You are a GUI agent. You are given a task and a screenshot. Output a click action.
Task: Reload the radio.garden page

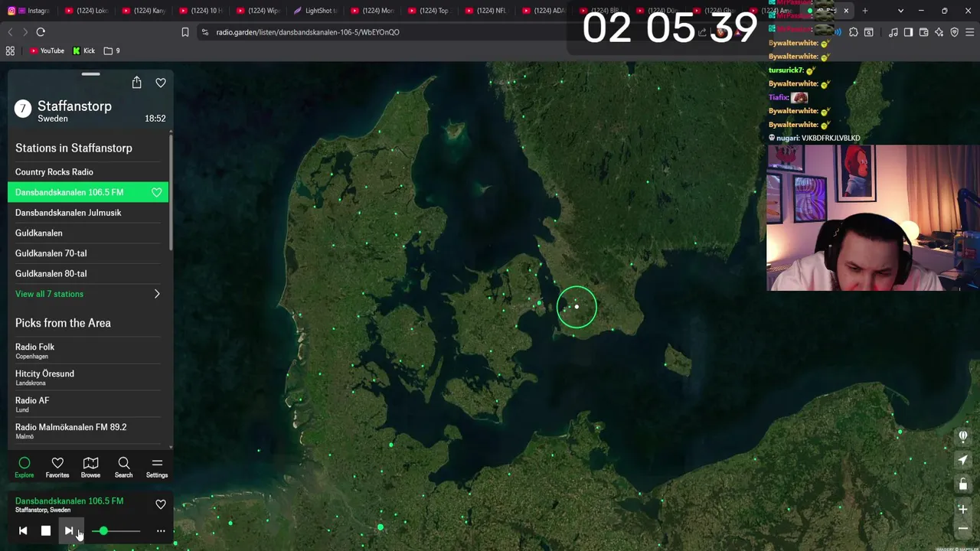(x=41, y=32)
